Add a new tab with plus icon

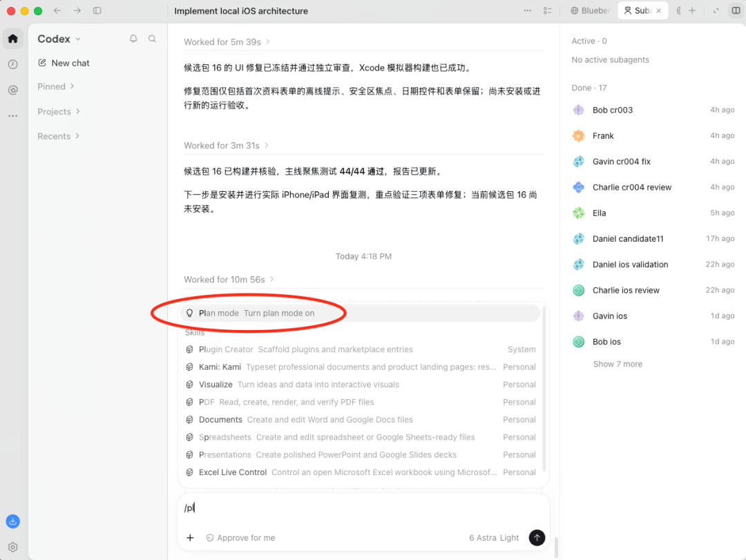point(692,10)
